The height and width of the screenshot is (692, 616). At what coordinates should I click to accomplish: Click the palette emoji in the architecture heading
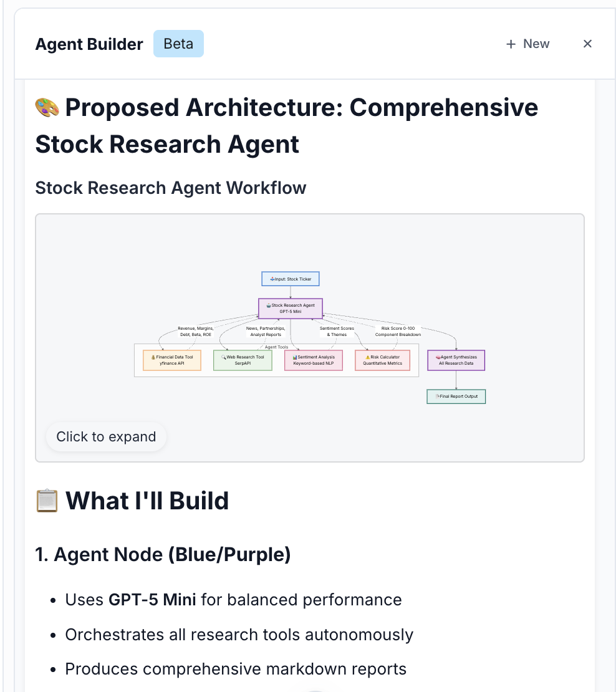pos(46,107)
